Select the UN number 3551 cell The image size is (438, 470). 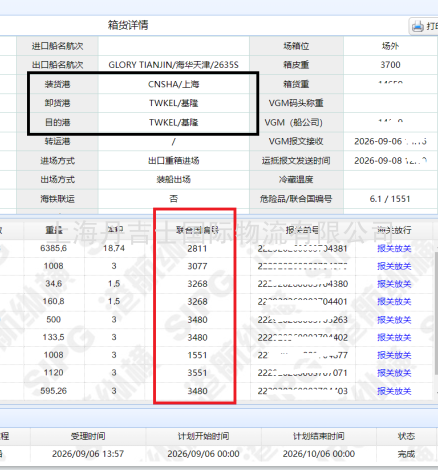coord(197,373)
